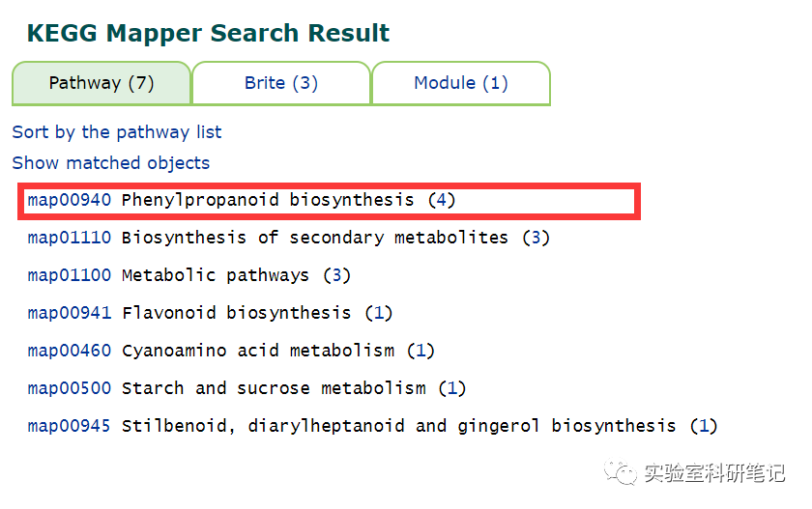Click the count 1 beside Cyanoamino acid metabolism
812x509 pixels.
pyautogui.click(x=420, y=351)
